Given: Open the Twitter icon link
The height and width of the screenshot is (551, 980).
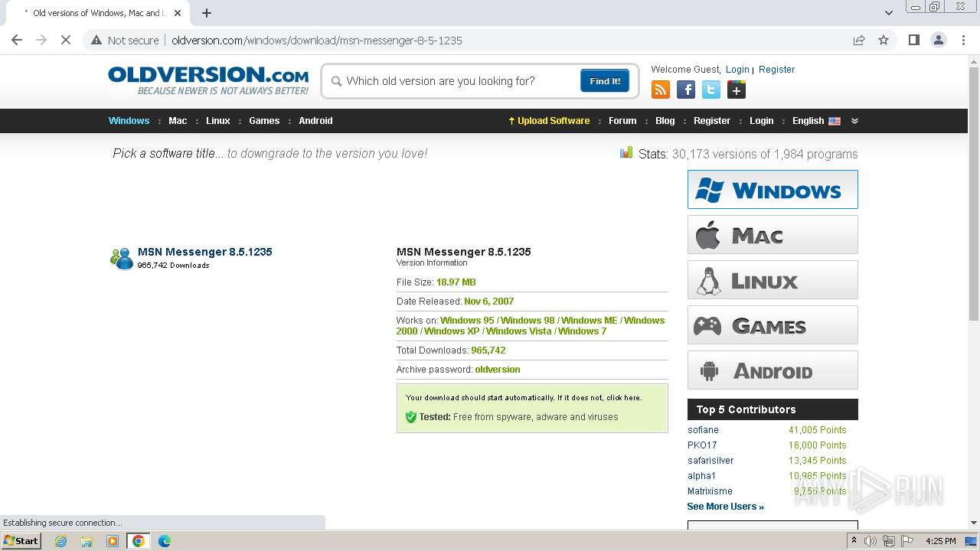Looking at the screenshot, I should tap(711, 90).
